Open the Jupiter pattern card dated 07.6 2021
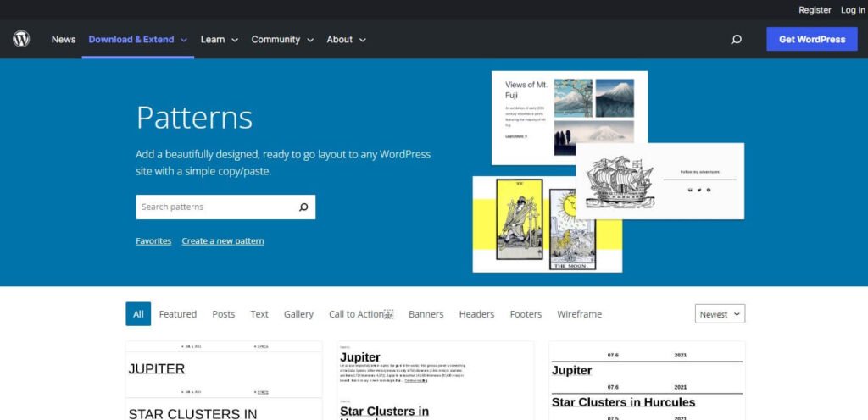This screenshot has height=420, width=868. (x=647, y=380)
